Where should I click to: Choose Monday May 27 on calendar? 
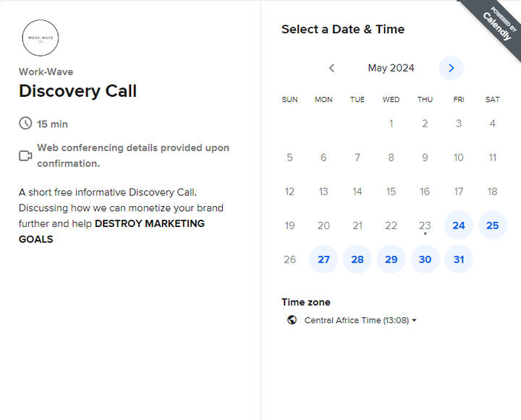coord(323,260)
